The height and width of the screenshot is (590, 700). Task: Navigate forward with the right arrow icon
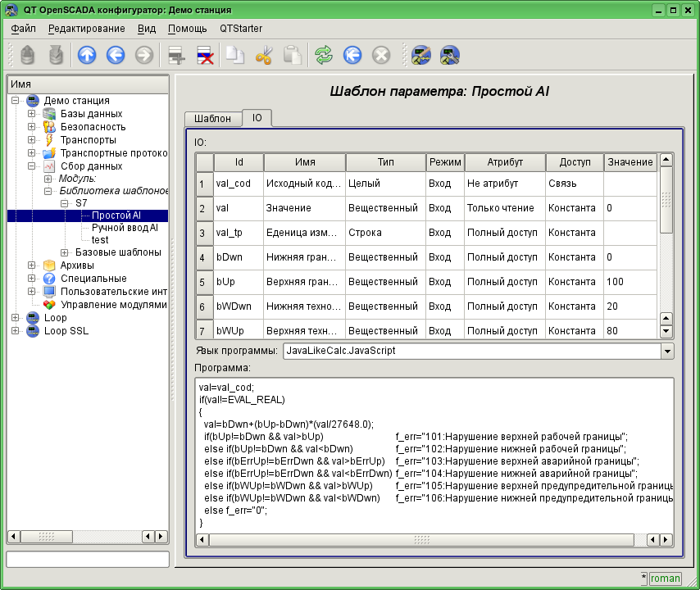coord(143,56)
